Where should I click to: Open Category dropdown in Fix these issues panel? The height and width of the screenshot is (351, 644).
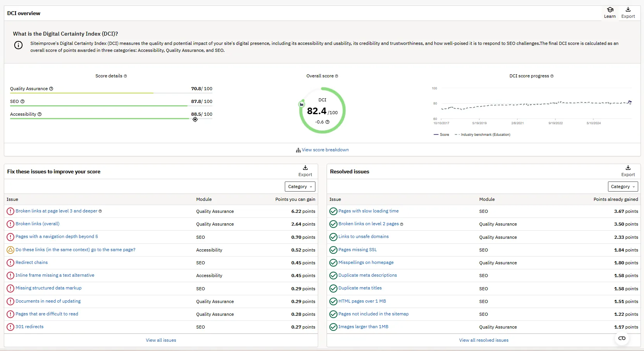pos(300,187)
